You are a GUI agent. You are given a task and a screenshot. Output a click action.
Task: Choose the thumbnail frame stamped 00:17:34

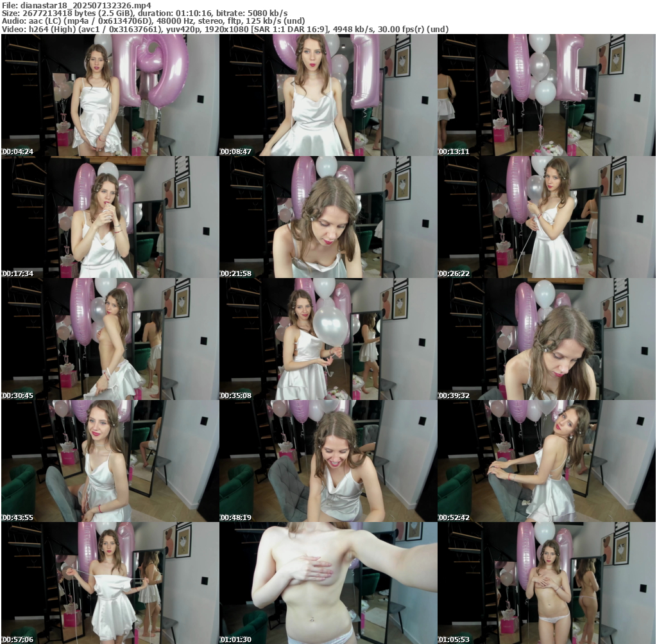coord(110,217)
